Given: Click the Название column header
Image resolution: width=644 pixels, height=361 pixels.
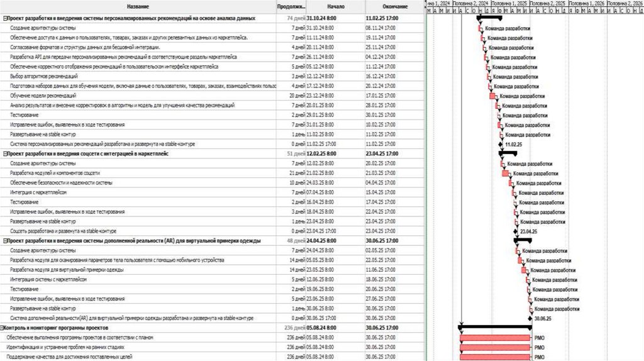Looking at the screenshot, I should tap(138, 6).
